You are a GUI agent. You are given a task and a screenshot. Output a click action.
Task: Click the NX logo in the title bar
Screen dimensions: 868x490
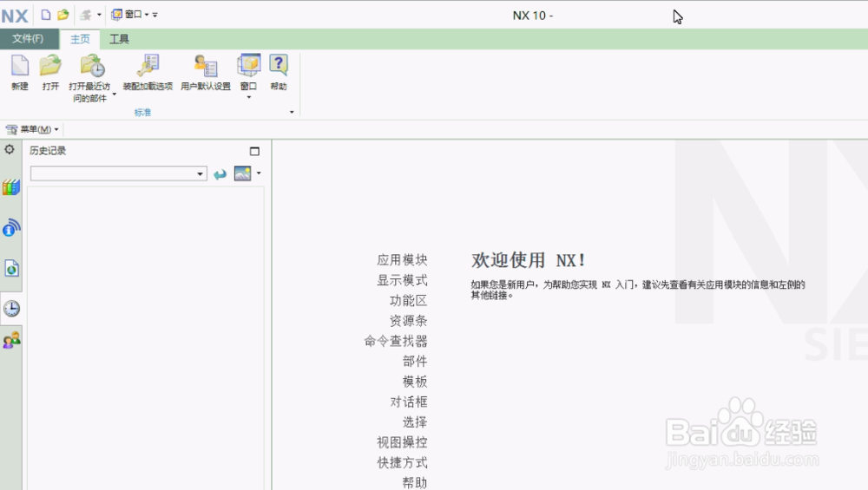15,16
